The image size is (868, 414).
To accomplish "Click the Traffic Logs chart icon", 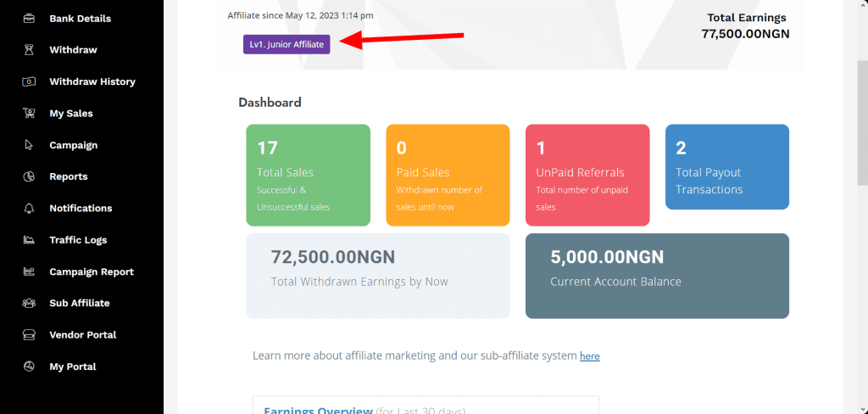I will [29, 240].
